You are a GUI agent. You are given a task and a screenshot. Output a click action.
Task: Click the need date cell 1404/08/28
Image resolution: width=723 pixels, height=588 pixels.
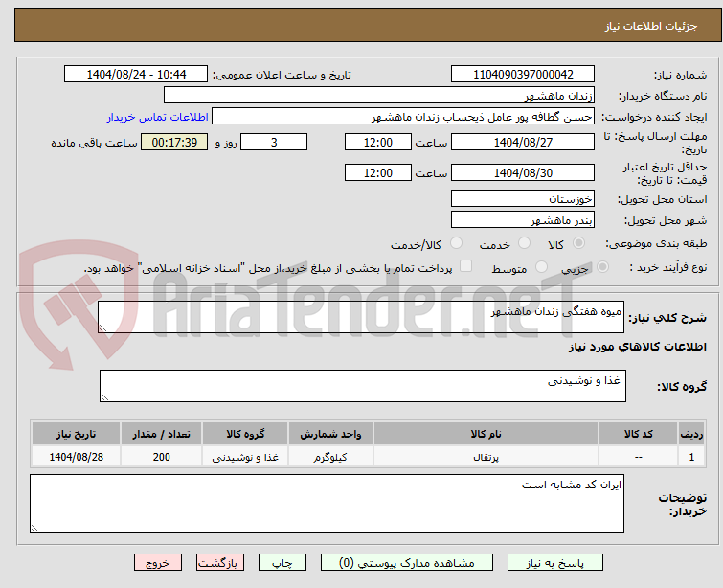[76, 457]
